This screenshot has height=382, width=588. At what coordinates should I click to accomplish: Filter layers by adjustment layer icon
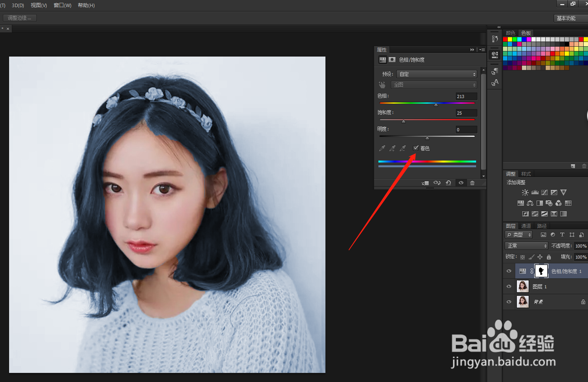tap(553, 235)
